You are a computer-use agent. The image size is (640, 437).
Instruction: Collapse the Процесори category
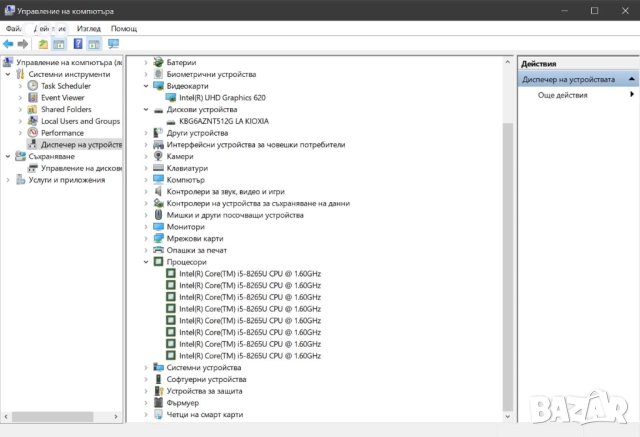(x=146, y=262)
